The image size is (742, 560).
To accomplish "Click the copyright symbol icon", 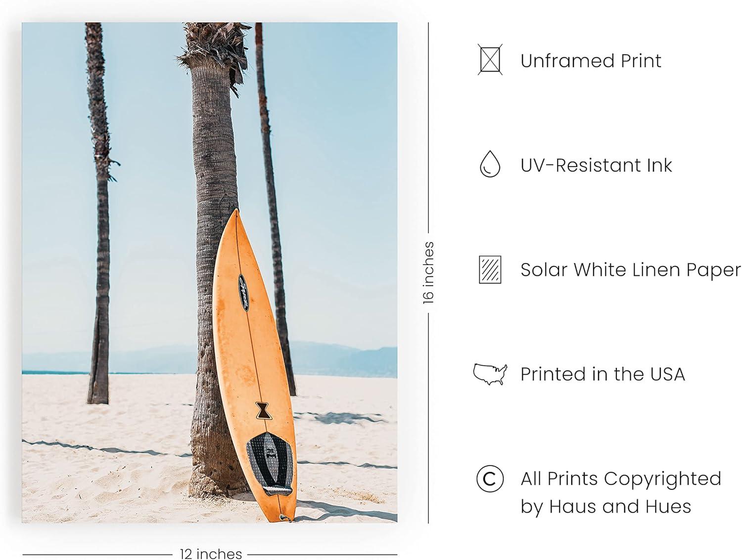I will pyautogui.click(x=490, y=478).
